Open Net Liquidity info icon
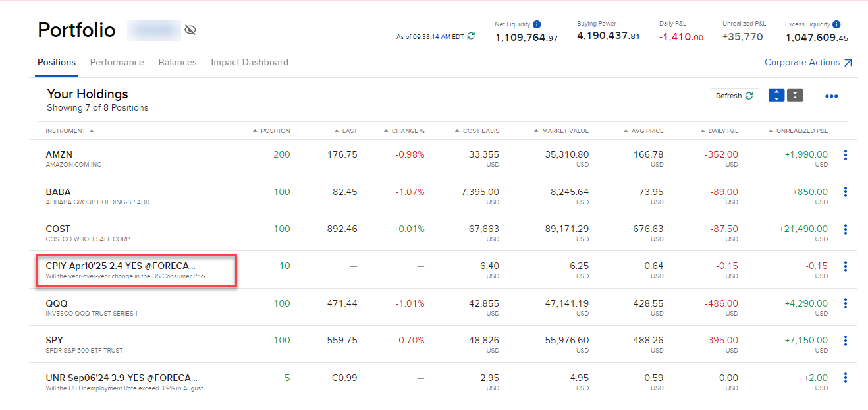 [x=537, y=24]
